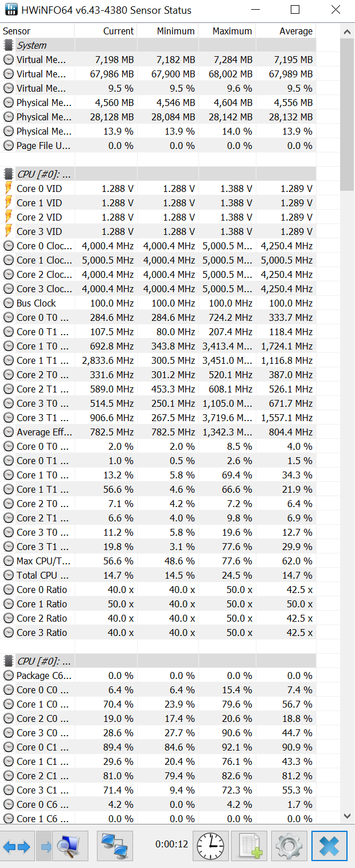355x868 pixels.
Task: Collapse the System sensor group header
Action: click(x=32, y=45)
